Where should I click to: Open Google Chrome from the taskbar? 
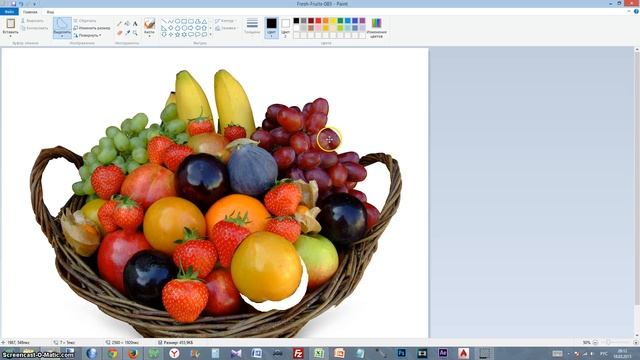click(x=113, y=353)
